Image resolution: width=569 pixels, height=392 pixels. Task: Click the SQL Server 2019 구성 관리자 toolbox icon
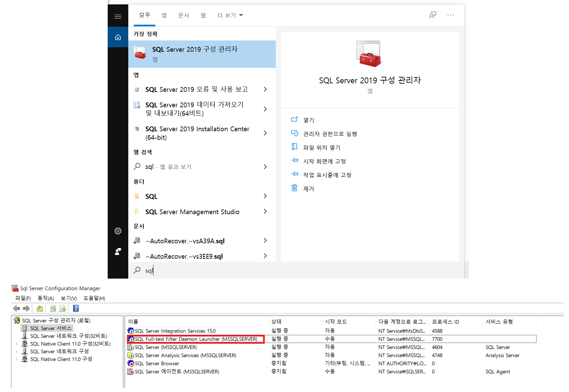(140, 53)
